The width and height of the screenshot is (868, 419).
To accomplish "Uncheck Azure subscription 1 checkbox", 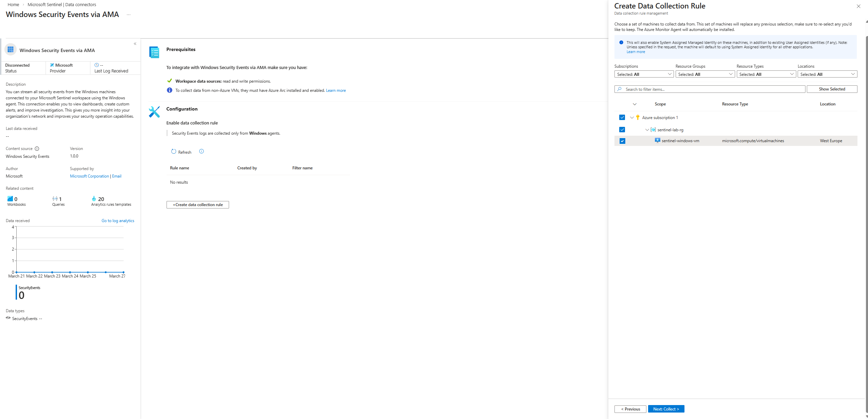I will 622,117.
